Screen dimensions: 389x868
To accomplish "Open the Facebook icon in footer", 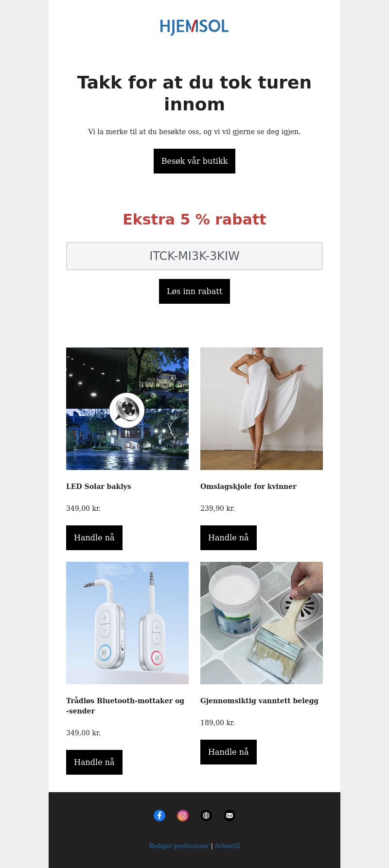I will tap(159, 816).
